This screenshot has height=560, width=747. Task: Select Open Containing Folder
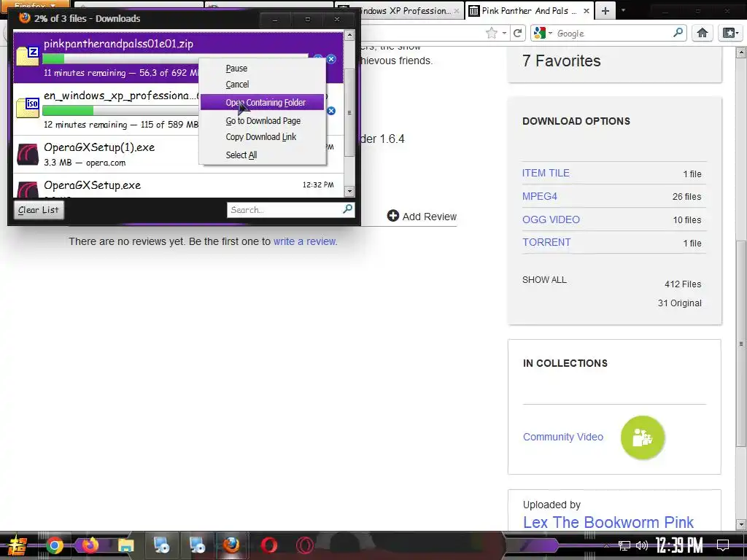[263, 102]
